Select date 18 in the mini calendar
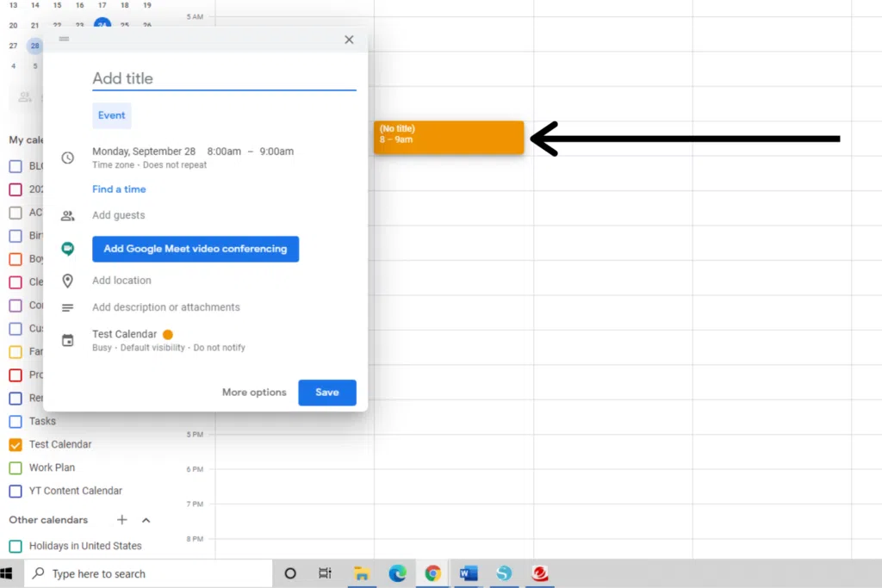 [124, 5]
